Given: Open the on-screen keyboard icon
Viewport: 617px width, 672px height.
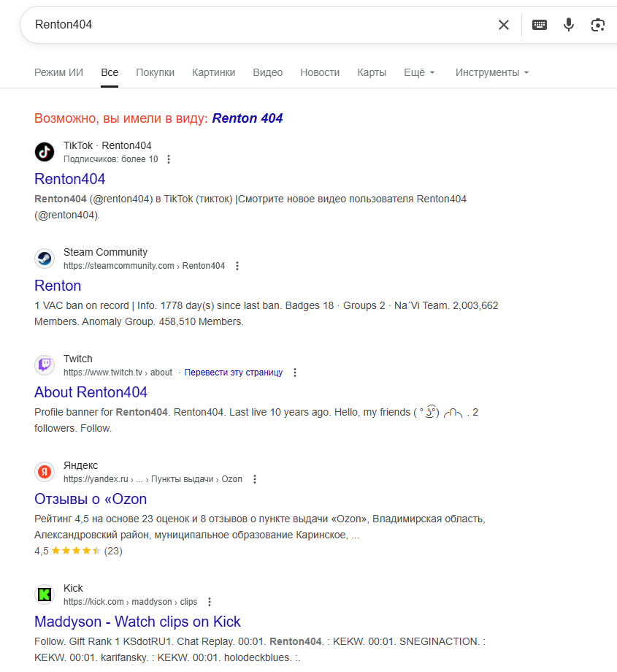Looking at the screenshot, I should coord(540,25).
